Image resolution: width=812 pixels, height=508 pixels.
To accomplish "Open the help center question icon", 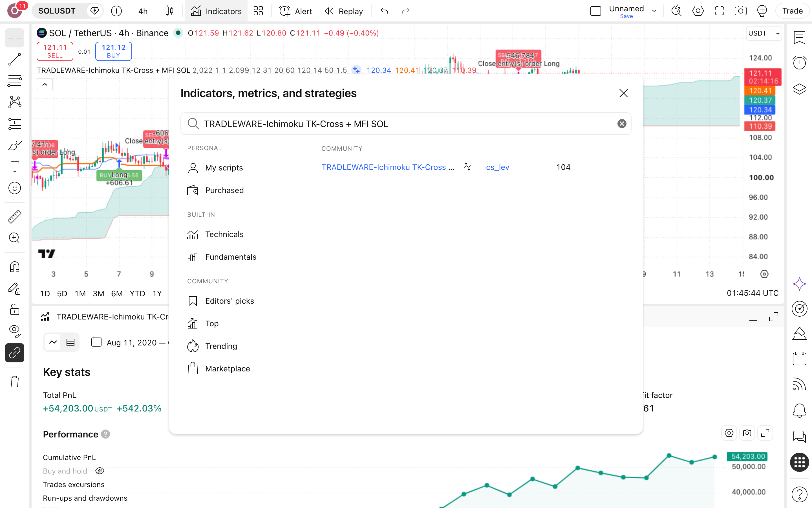I will 800,494.
